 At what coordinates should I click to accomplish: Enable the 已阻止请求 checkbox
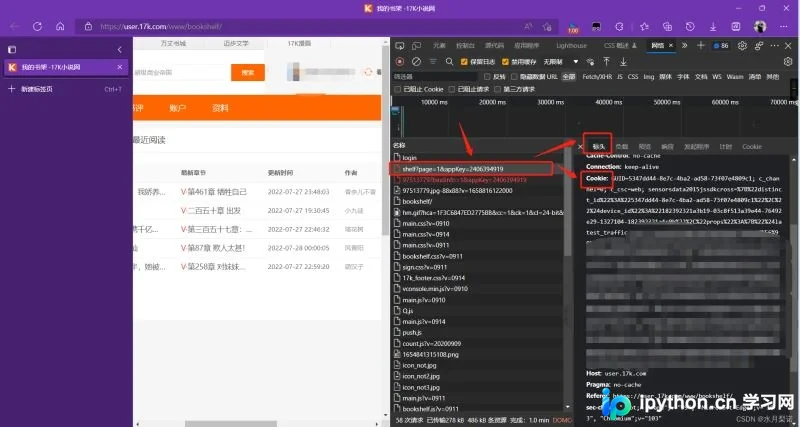[x=452, y=89]
